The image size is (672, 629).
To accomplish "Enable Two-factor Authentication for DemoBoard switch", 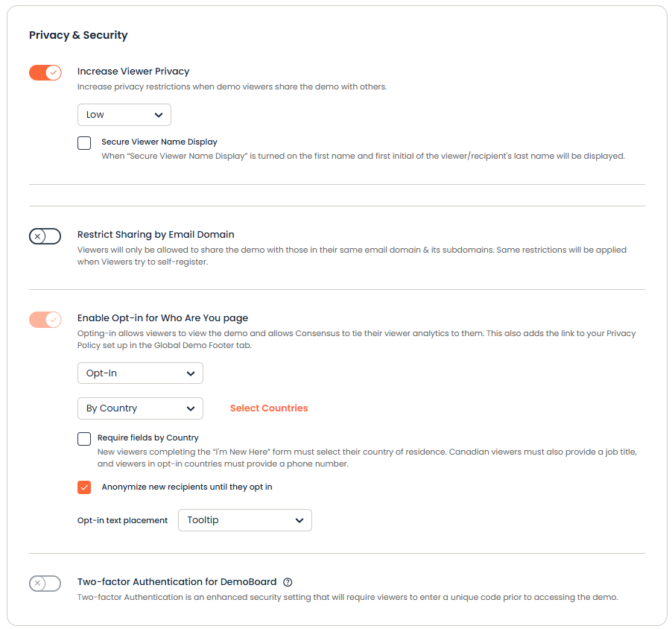I will pos(45,583).
